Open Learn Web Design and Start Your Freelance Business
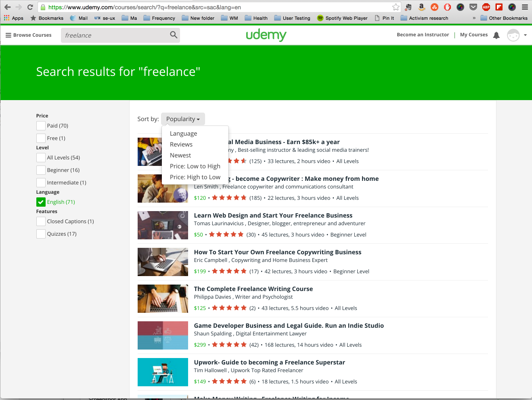The height and width of the screenshot is (400, 532). click(273, 216)
